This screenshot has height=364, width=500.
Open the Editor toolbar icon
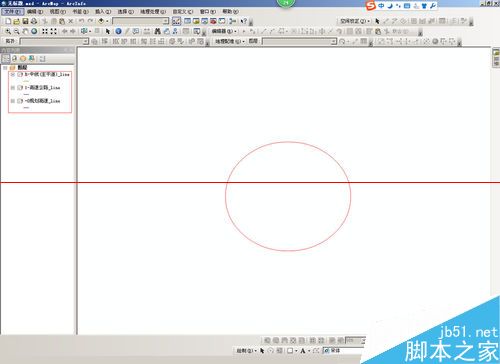tap(176, 21)
